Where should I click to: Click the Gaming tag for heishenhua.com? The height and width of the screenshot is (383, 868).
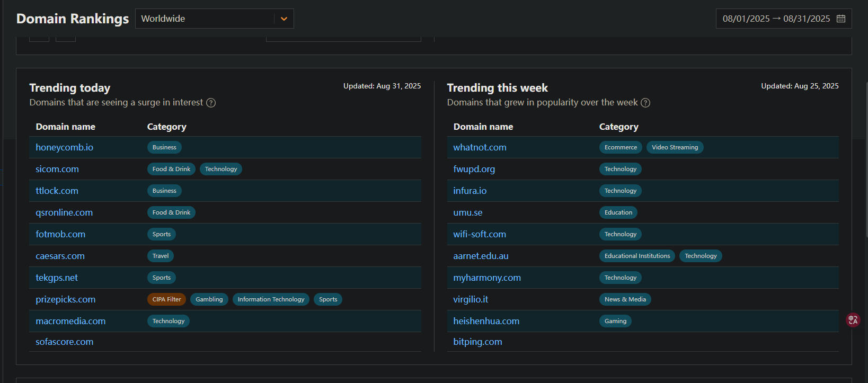click(x=615, y=321)
